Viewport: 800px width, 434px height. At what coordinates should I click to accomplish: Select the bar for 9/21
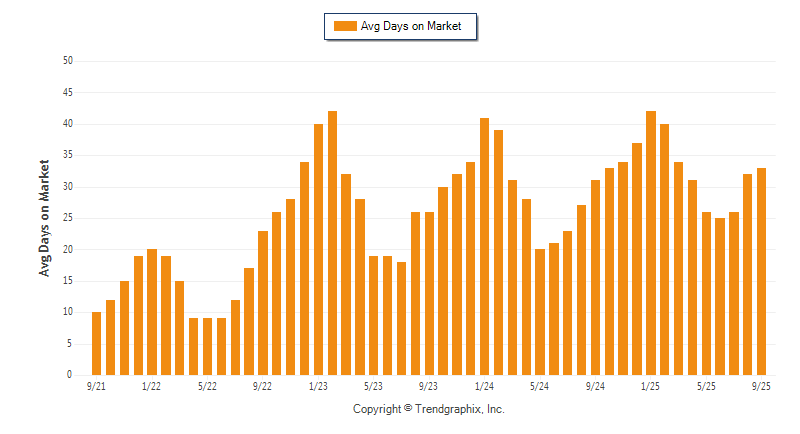click(x=97, y=343)
